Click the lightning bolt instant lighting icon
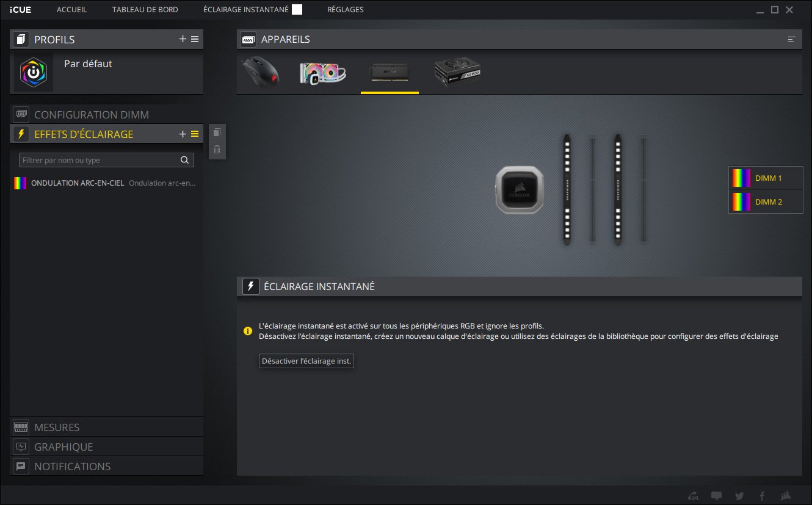 coord(251,286)
